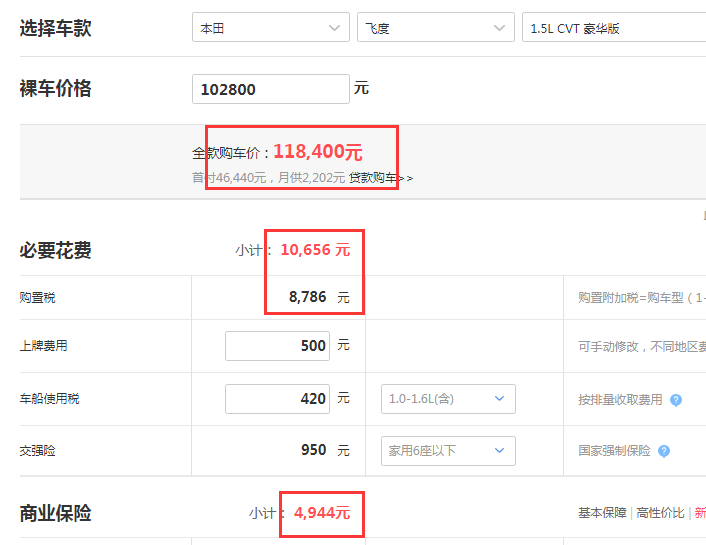Viewport: 706px width, 545px height.
Task: Click the 选择车款 heading
Action: pyautogui.click(x=55, y=28)
